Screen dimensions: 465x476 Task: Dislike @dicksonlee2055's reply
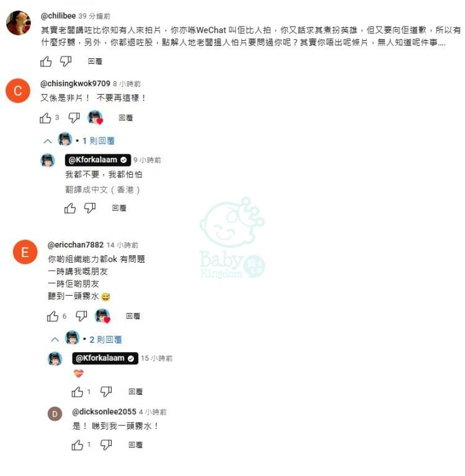click(106, 445)
